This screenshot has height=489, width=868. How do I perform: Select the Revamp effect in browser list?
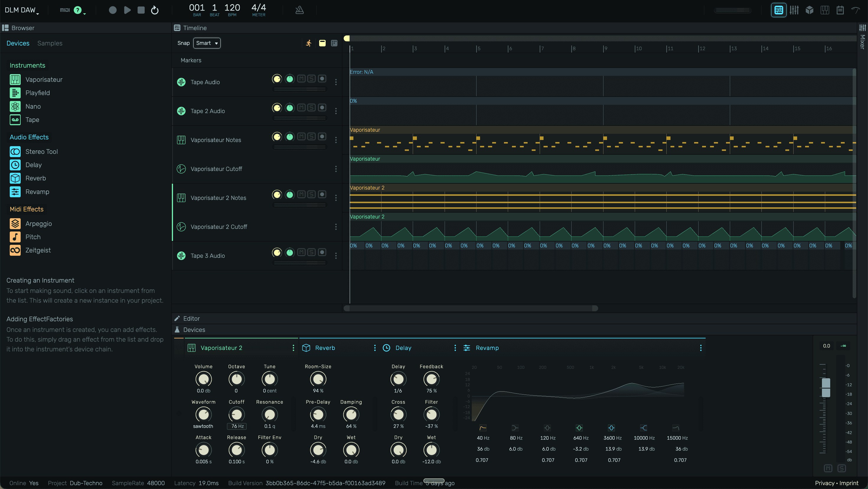pyautogui.click(x=29, y=192)
